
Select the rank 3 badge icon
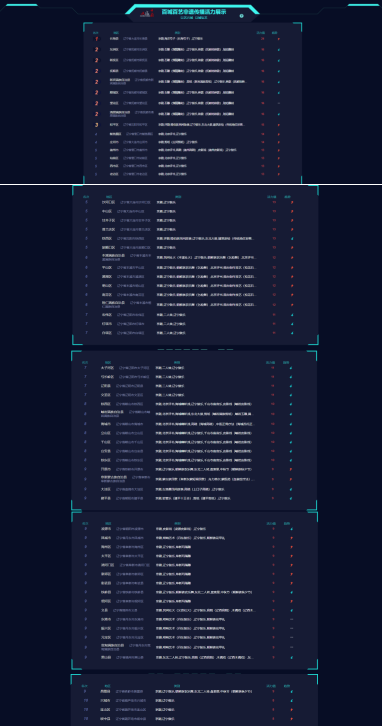click(96, 125)
